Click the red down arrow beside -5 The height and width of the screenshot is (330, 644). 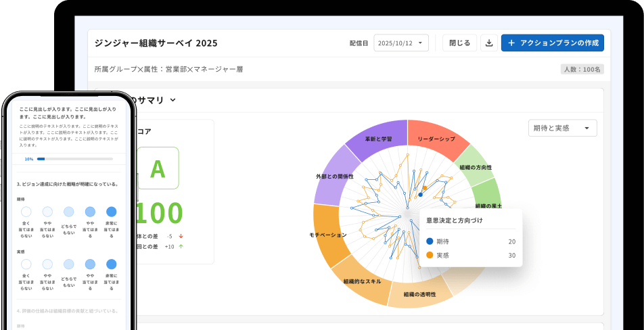coord(181,236)
